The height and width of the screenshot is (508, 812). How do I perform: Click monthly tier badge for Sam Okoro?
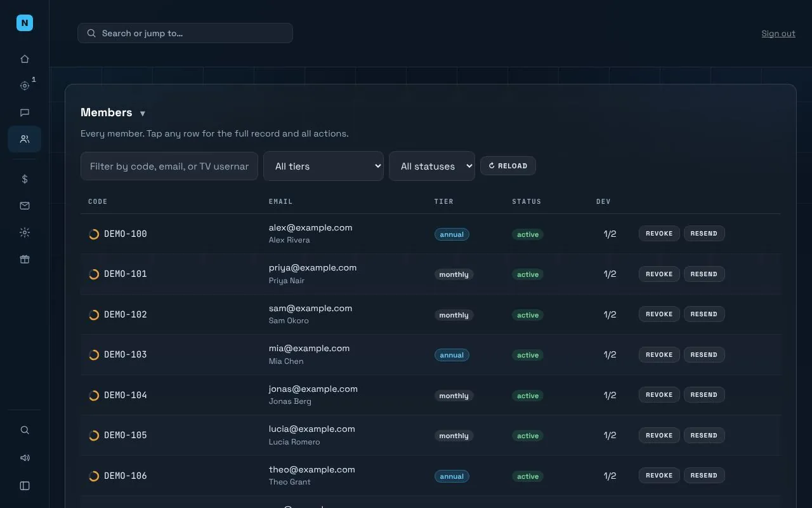[454, 315]
